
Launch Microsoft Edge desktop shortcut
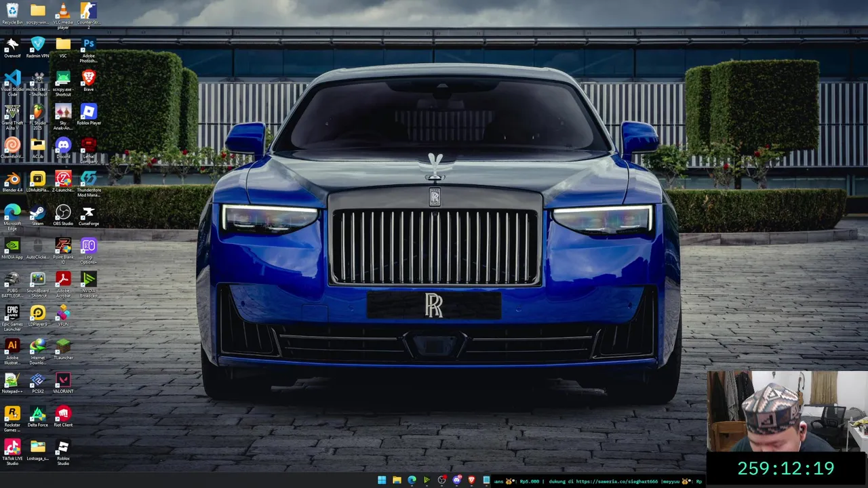point(12,217)
